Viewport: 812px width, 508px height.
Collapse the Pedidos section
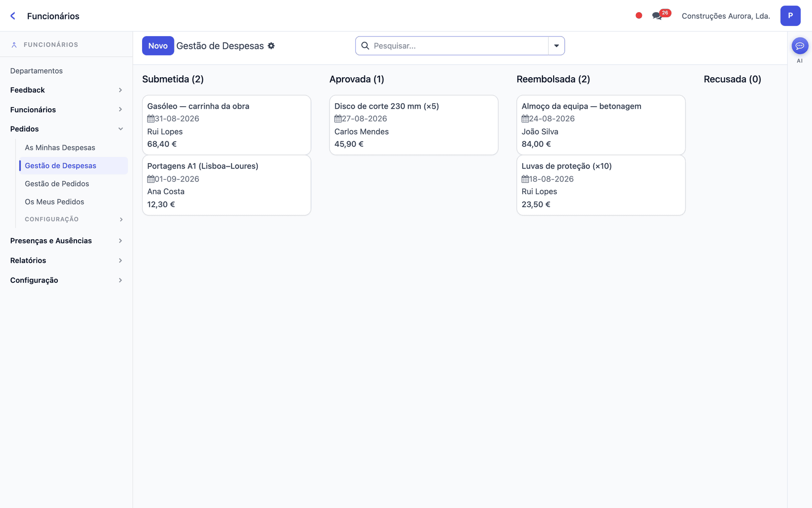coord(66,129)
